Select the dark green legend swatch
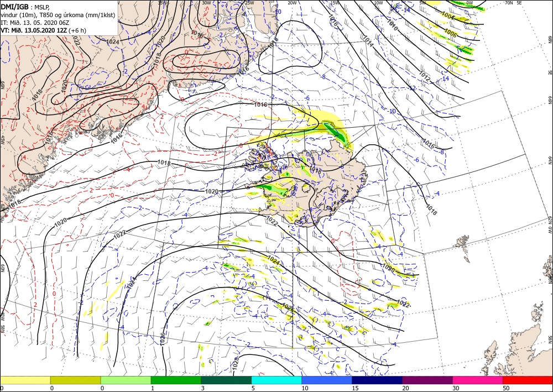The height and width of the screenshot is (392, 553). (226, 380)
